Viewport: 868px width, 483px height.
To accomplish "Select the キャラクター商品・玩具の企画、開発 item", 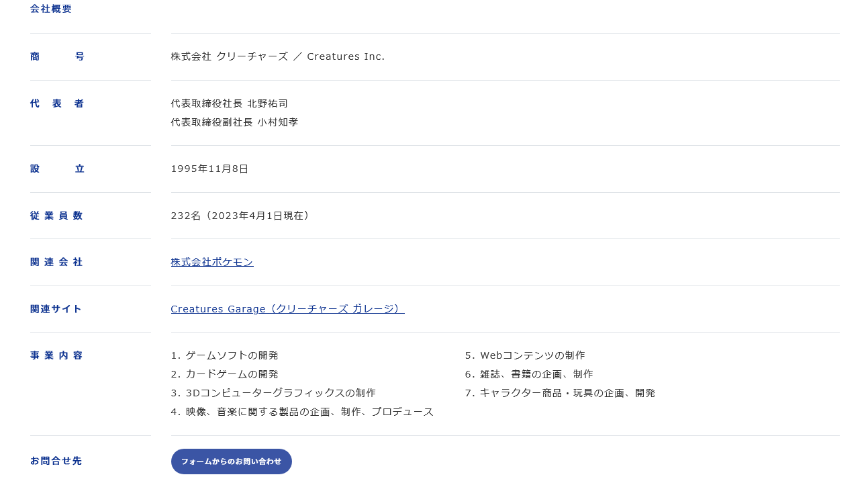I will click(561, 393).
